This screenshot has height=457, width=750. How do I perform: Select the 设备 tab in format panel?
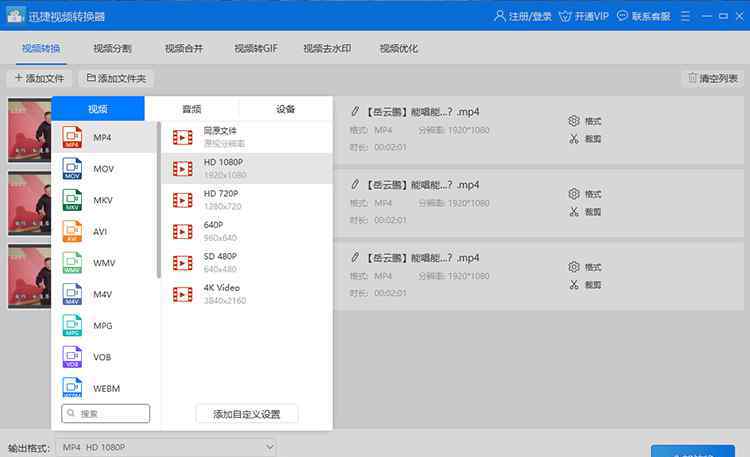(x=286, y=109)
